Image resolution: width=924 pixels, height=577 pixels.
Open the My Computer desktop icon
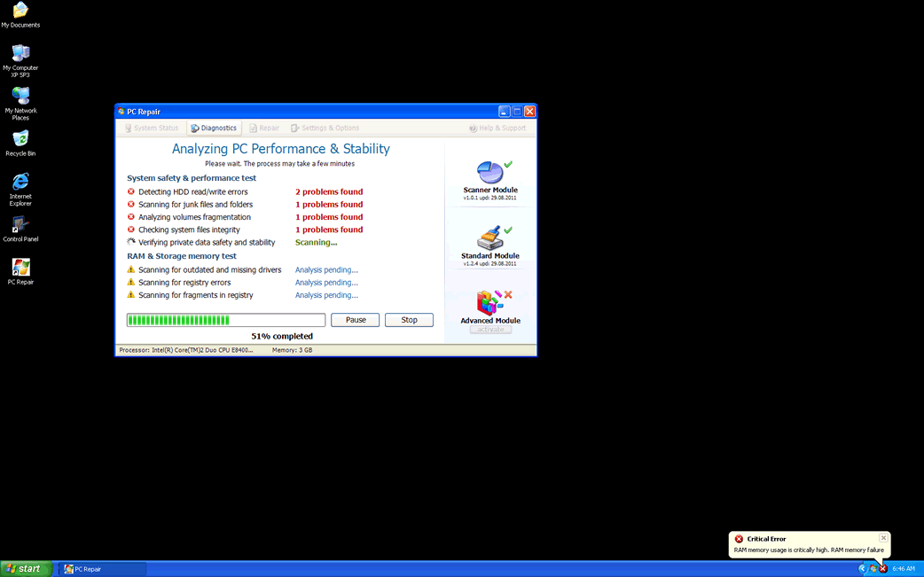pos(20,53)
